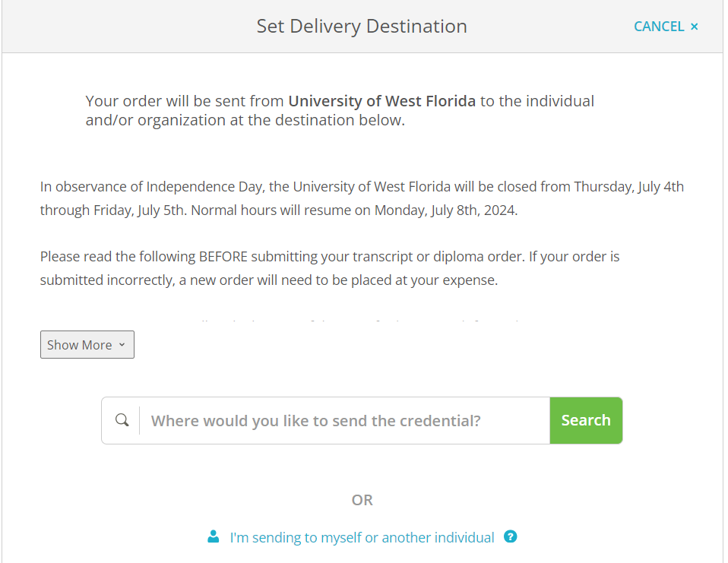This screenshot has height=563, width=728.
Task: Click the Where would you like placeholder text
Action: [315, 420]
